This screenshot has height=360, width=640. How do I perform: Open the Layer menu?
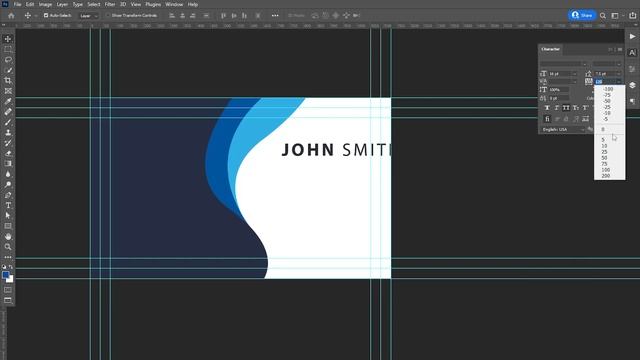(62, 4)
